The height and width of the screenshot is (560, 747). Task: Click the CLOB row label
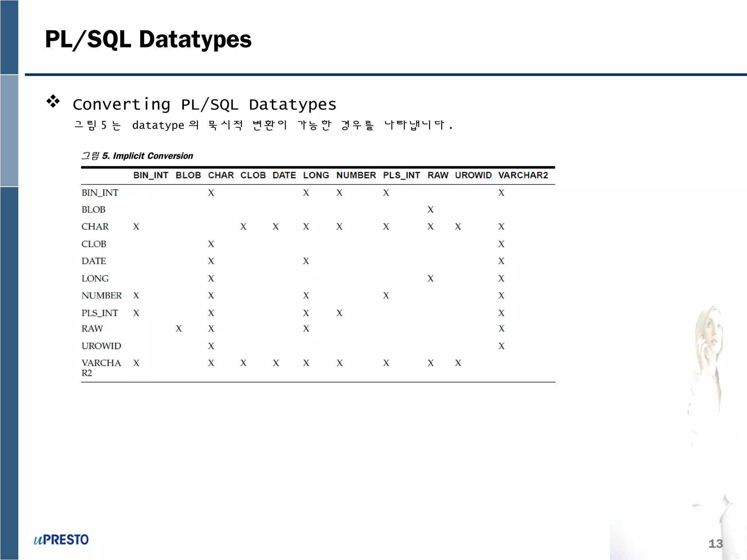coord(94,244)
